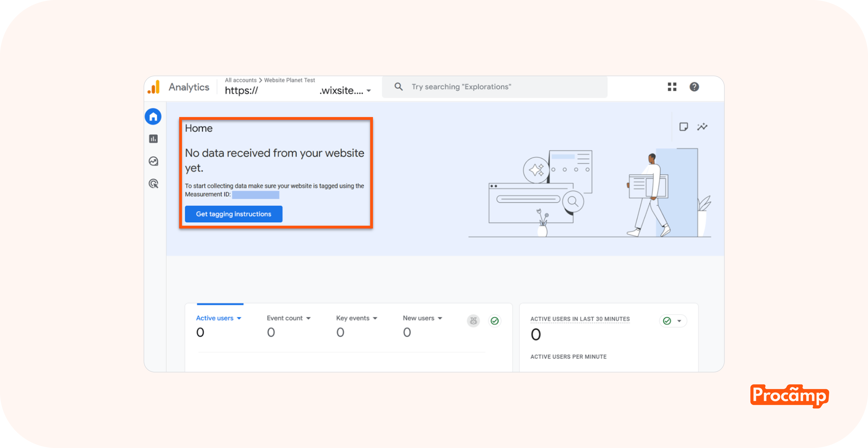Click green checkmark on metrics card
Image resolution: width=868 pixels, height=448 pixels.
[494, 321]
